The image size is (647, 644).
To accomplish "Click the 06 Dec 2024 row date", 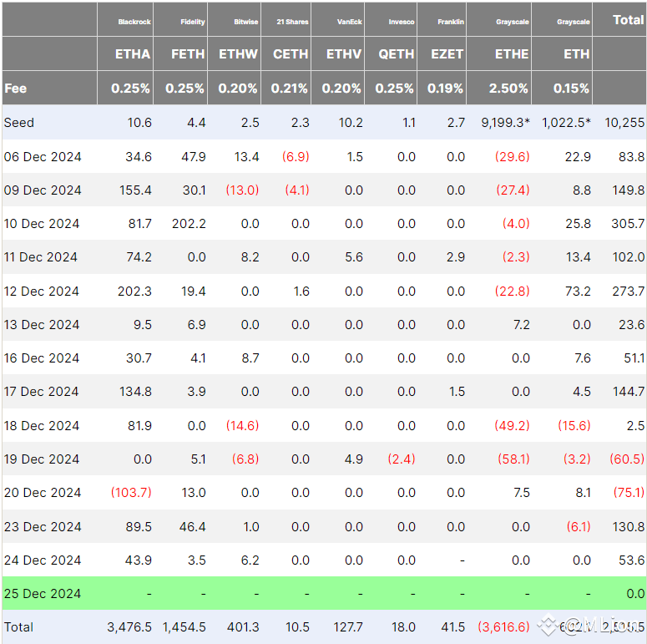I will pyautogui.click(x=43, y=157).
